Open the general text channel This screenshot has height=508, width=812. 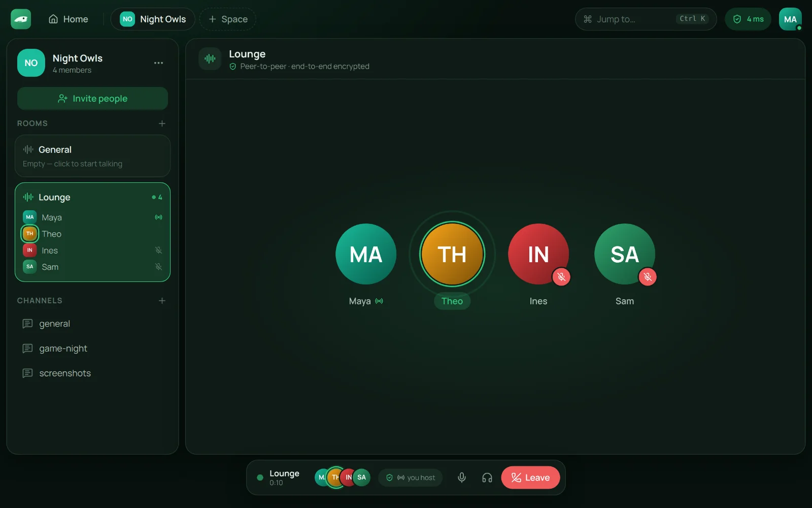coord(92,324)
